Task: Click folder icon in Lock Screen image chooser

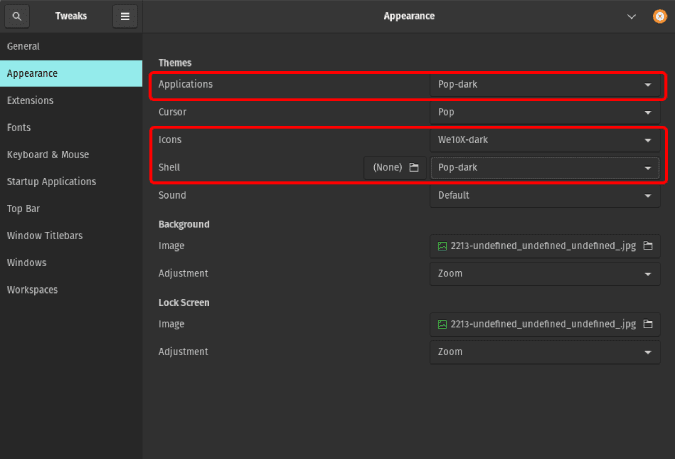Action: [647, 324]
